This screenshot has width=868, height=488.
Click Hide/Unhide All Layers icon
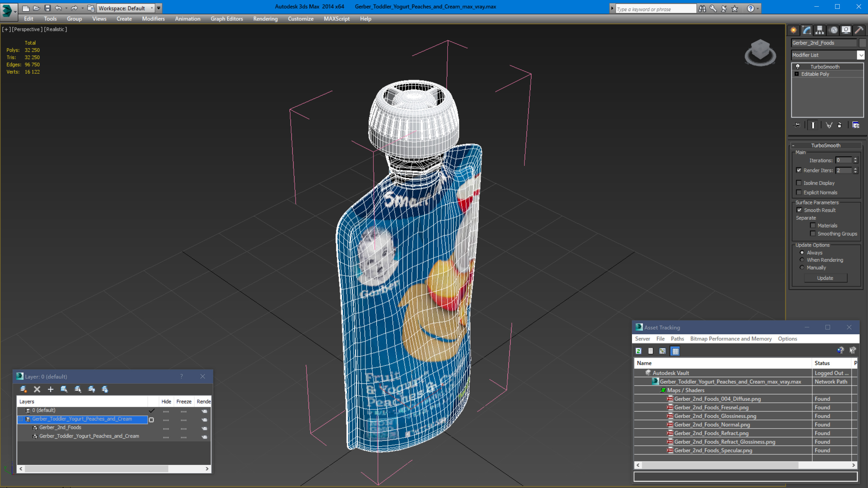[x=91, y=389]
